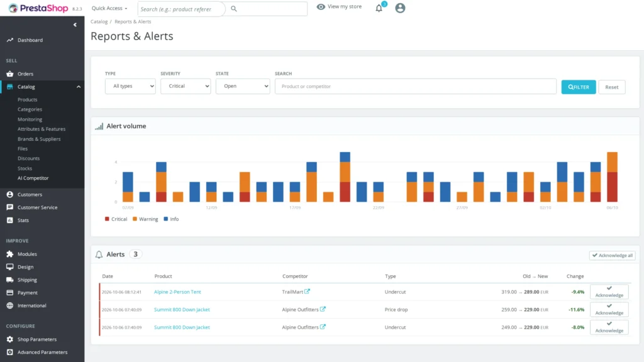Open AI Competitor submenu item
The height and width of the screenshot is (362, 644).
tap(33, 178)
